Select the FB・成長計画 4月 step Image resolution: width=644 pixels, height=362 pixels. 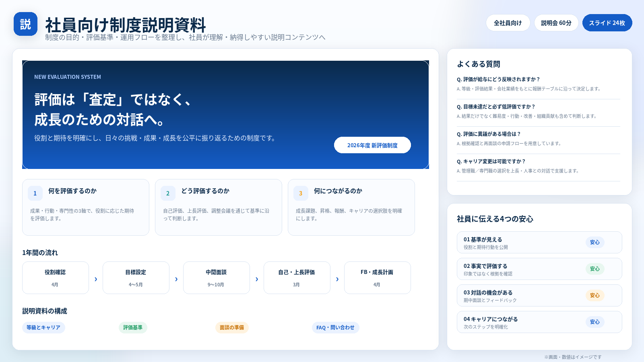click(378, 278)
